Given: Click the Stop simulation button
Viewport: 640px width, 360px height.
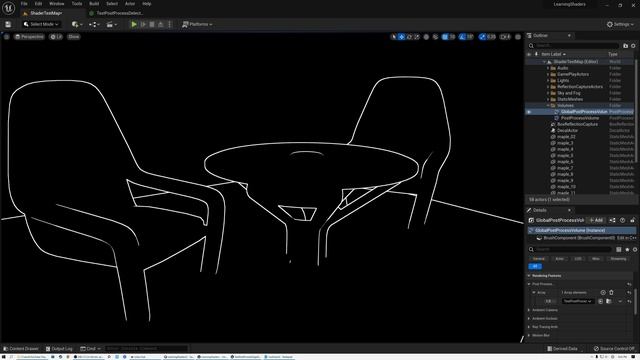Looking at the screenshot, I should tap(152, 24).
